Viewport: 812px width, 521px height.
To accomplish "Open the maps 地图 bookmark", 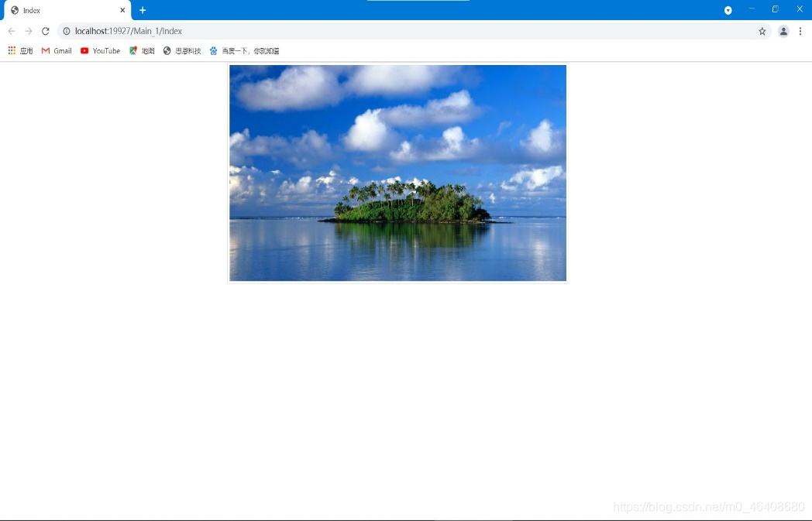I will pos(142,50).
